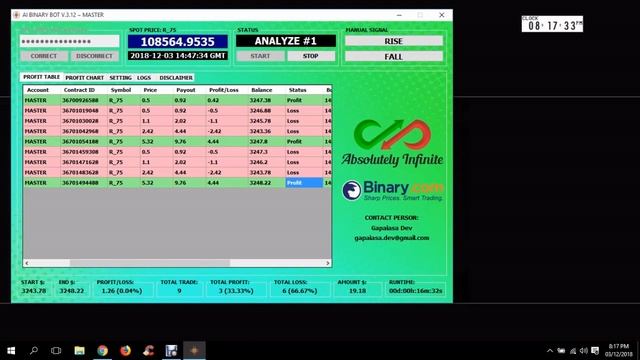The image size is (640, 360).
Task: Click the clock widget showing 08:17:33
Action: point(552,24)
